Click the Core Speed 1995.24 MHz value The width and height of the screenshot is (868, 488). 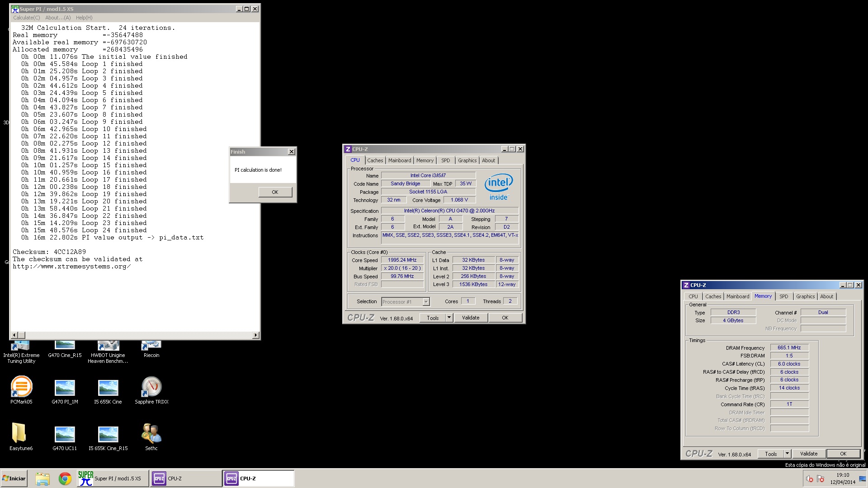pyautogui.click(x=402, y=260)
